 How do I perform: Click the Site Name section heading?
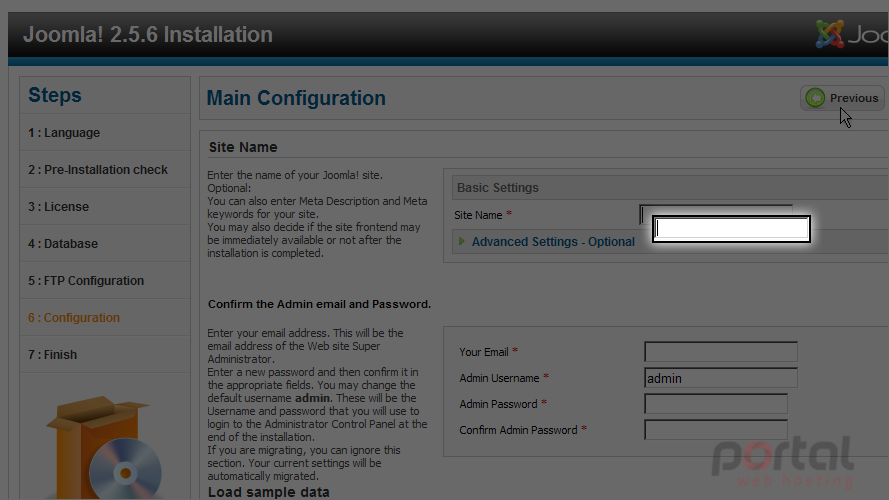(243, 147)
